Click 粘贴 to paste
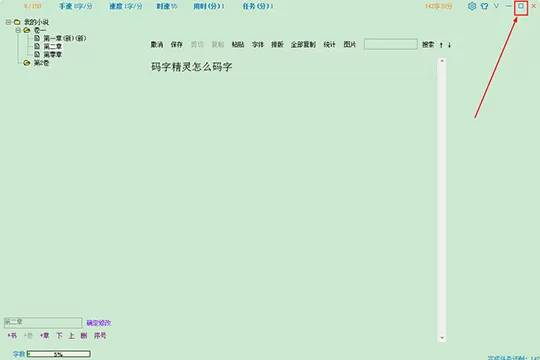Viewport: 540px width, 360px height. pos(238,44)
